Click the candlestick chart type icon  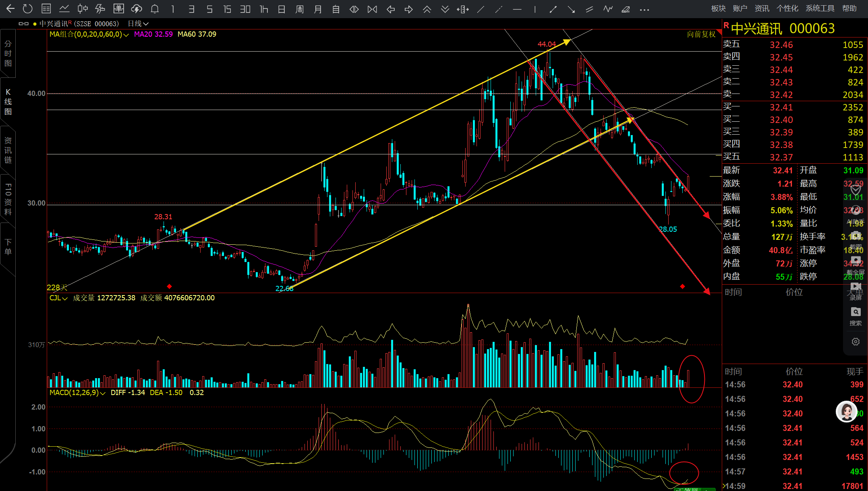(x=83, y=9)
